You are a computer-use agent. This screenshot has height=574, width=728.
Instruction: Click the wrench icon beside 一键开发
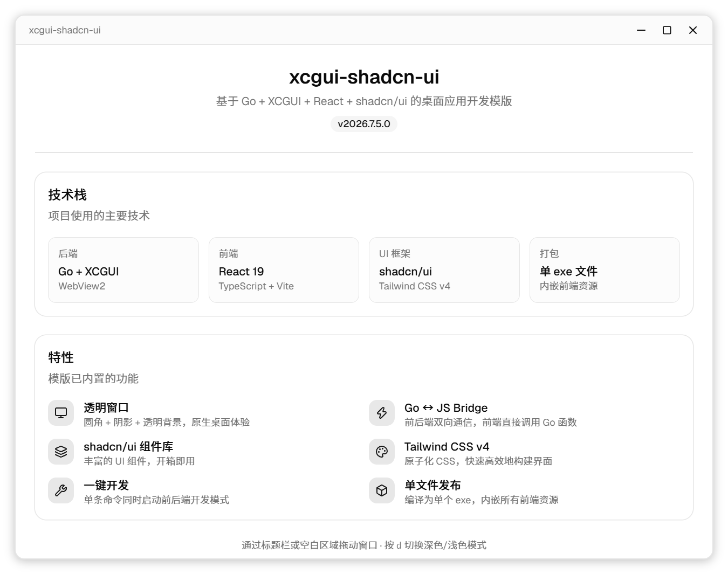[61, 490]
